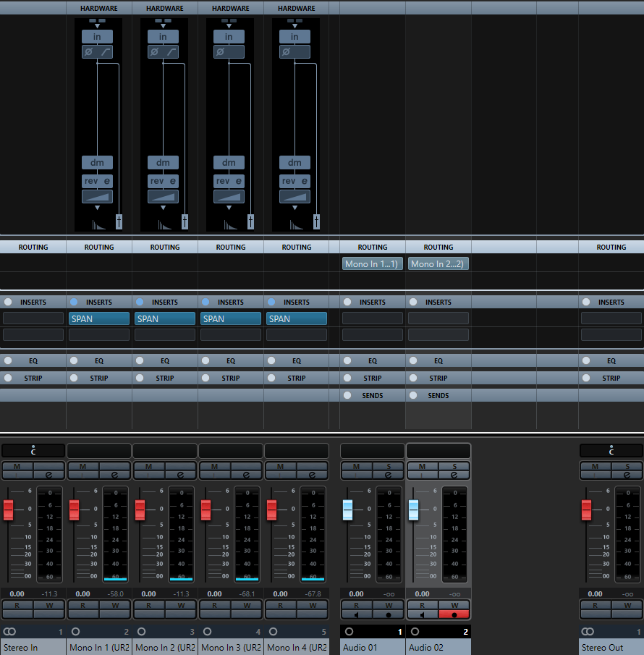Solo the Audio 01 channel
644x655 pixels.
pyautogui.click(x=389, y=466)
